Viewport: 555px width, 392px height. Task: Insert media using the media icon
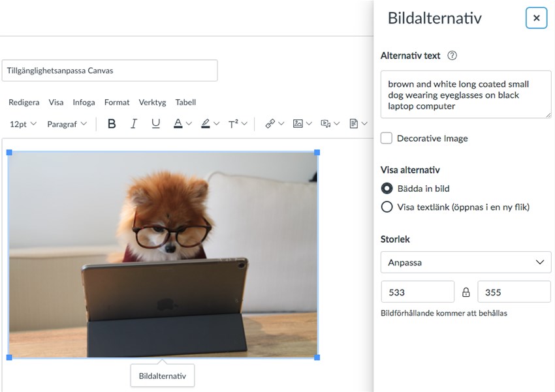[x=326, y=123]
